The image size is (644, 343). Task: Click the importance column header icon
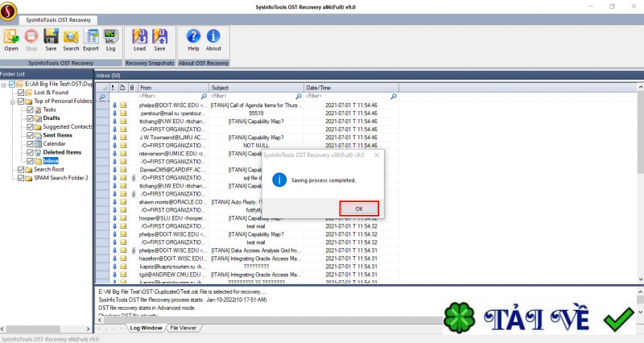coord(113,88)
